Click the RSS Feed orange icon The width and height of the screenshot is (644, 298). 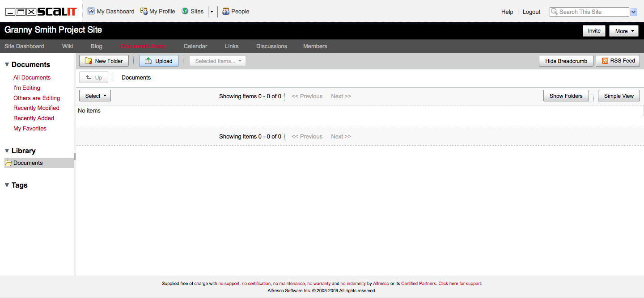[x=605, y=61]
